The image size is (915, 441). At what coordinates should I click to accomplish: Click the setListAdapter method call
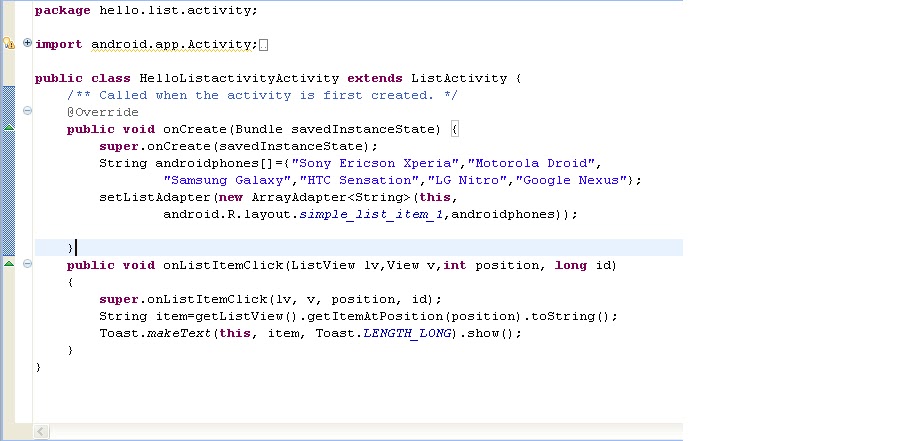155,197
